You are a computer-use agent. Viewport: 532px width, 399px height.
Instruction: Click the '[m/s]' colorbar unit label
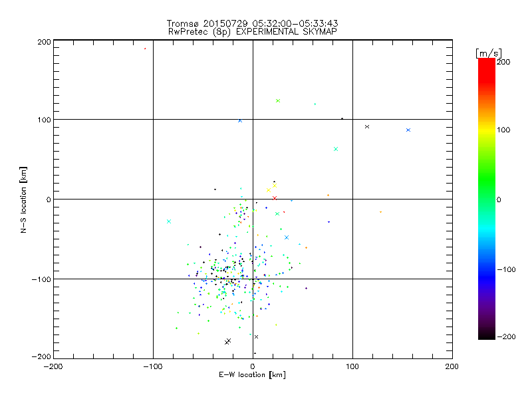(x=489, y=53)
